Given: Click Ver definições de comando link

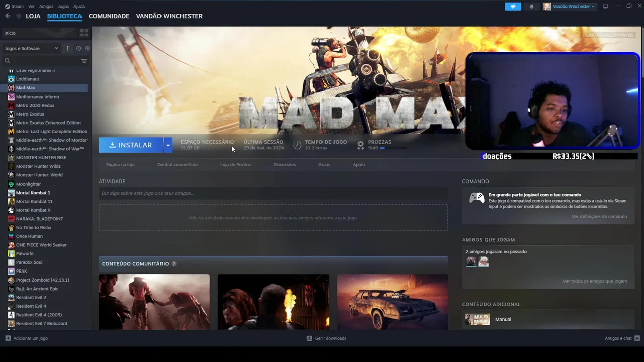Looking at the screenshot, I should 599,217.
